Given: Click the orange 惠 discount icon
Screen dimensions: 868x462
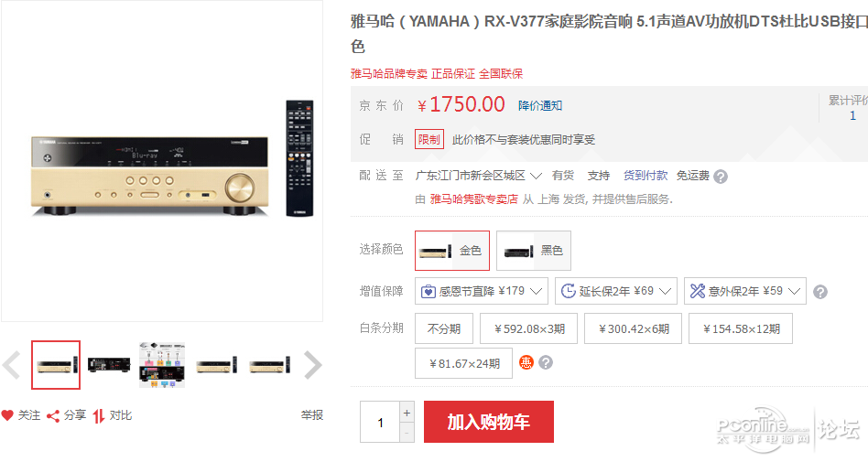Looking at the screenshot, I should pos(526,362).
